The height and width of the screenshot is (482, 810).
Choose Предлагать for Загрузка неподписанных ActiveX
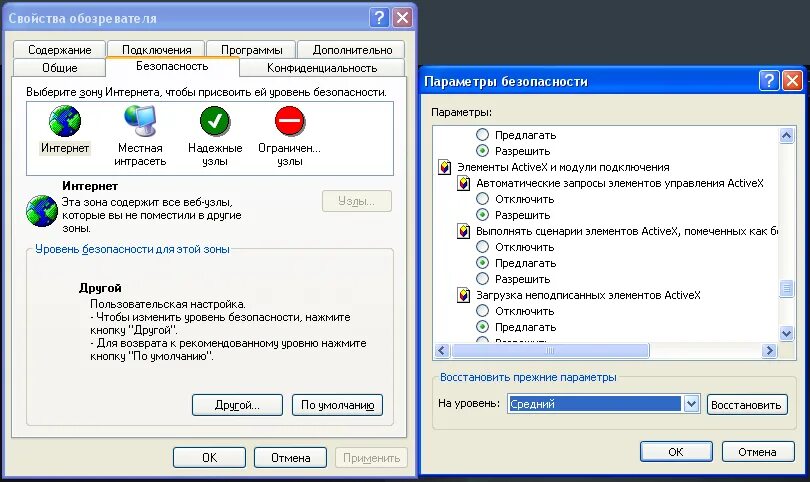click(x=482, y=327)
